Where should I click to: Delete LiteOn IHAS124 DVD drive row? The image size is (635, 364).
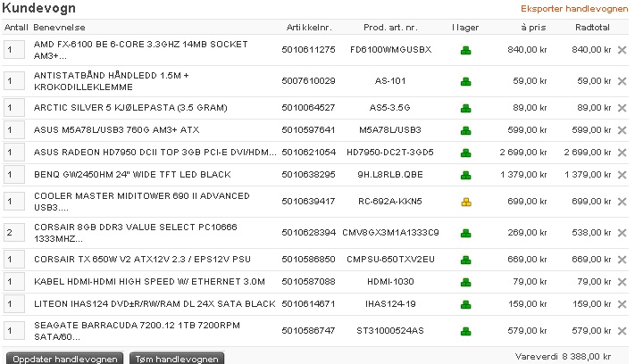[622, 304]
